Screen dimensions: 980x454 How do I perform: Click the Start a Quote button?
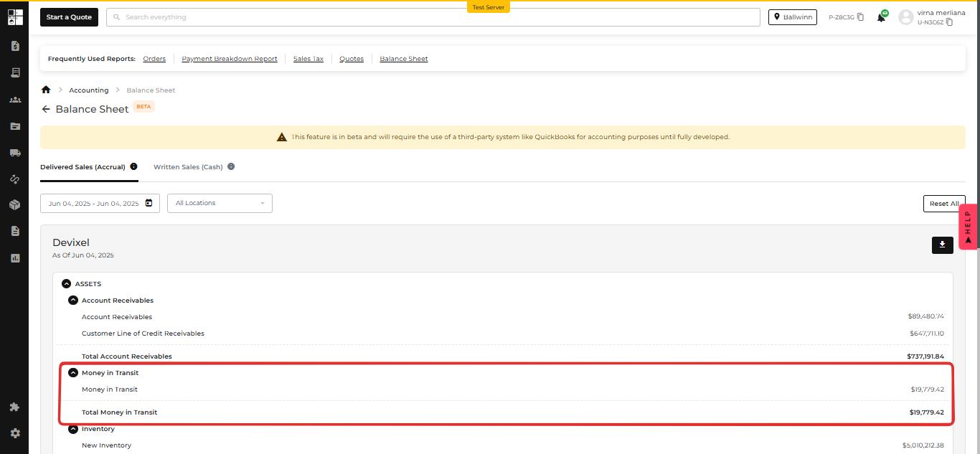pyautogui.click(x=69, y=17)
